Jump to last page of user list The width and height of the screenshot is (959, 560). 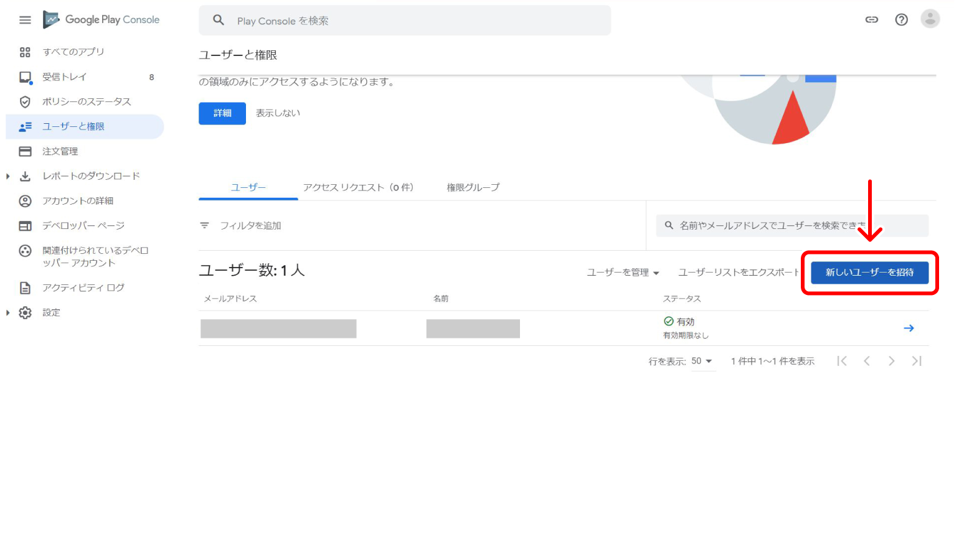pyautogui.click(x=916, y=361)
